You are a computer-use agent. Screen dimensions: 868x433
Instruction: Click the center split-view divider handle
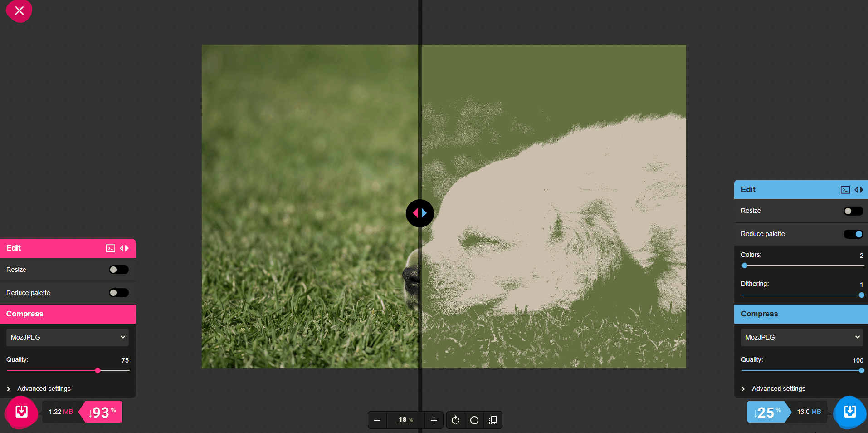click(420, 213)
